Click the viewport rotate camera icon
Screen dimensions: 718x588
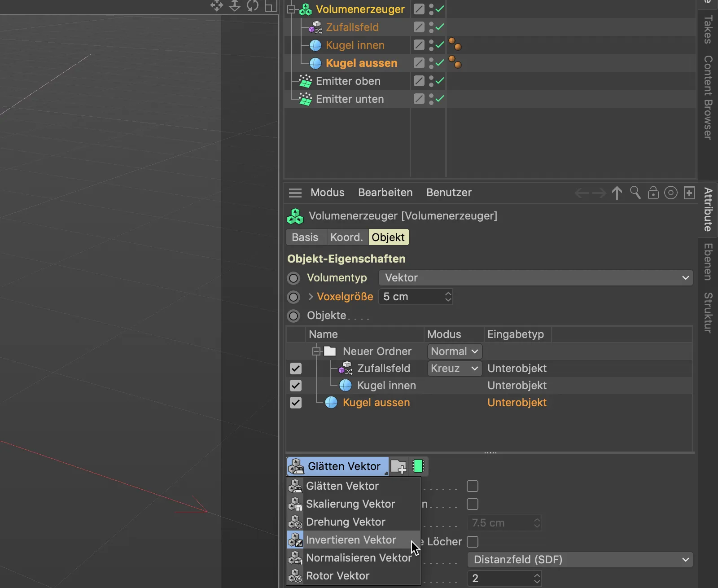(x=253, y=5)
